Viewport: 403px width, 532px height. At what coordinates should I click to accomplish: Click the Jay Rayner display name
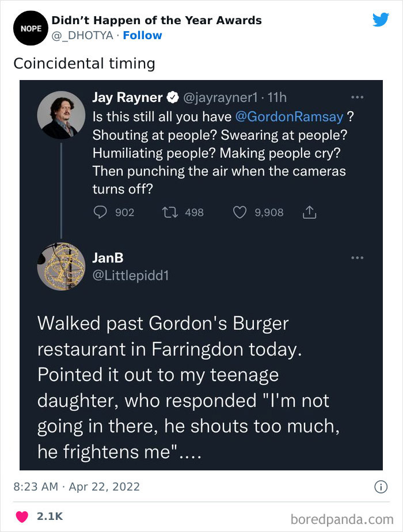(x=127, y=97)
